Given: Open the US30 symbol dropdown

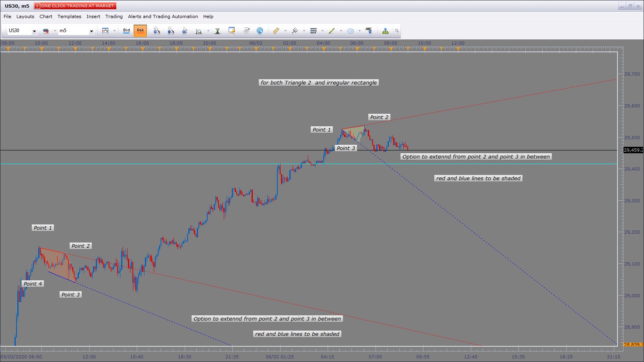Looking at the screenshot, I should point(34,31).
